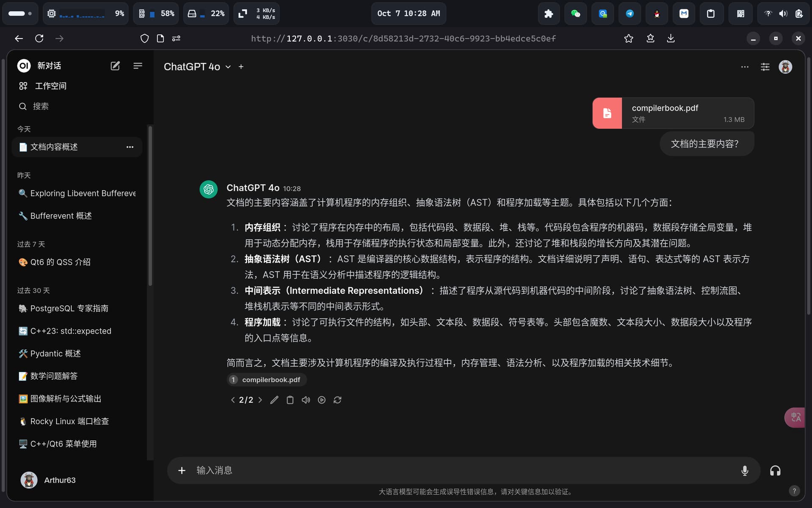Click the ChatGPT 4o response avatar
The width and height of the screenshot is (812, 508).
click(x=208, y=189)
